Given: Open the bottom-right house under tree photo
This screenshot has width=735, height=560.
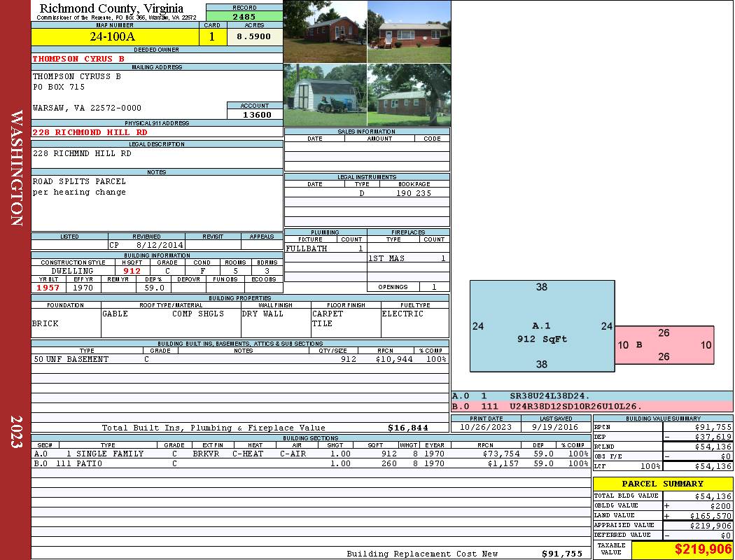Looking at the screenshot, I should point(409,94).
